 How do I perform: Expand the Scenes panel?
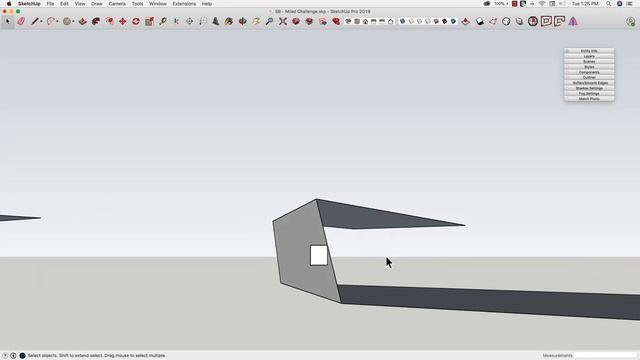[589, 61]
